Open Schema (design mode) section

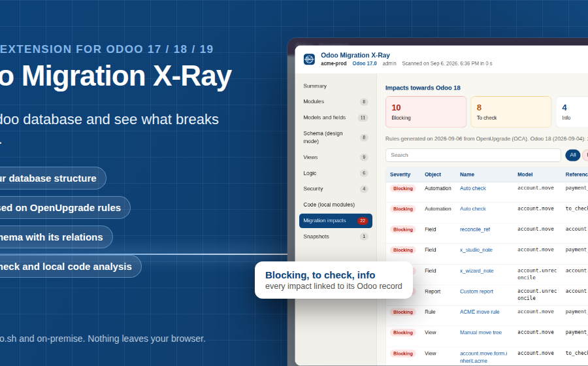point(335,137)
